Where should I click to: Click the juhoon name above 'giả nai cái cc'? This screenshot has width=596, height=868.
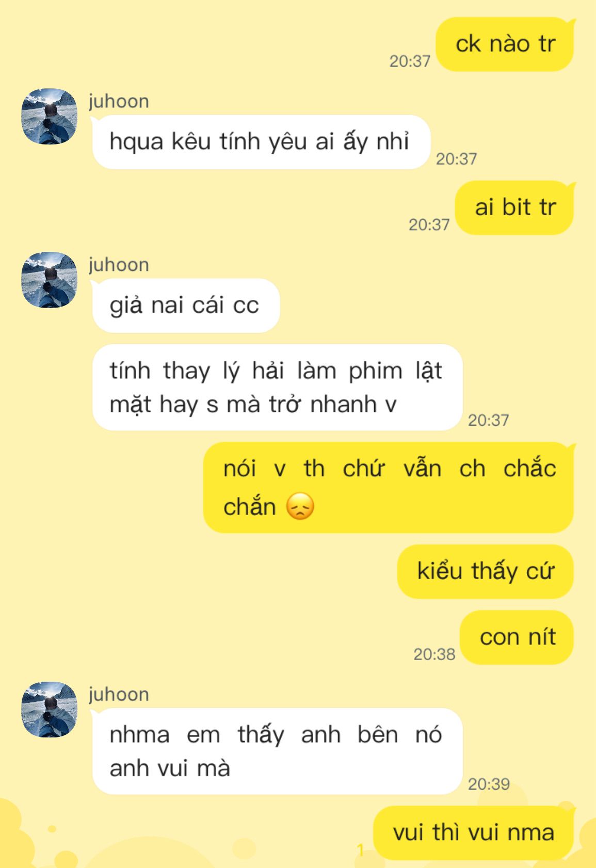click(119, 265)
